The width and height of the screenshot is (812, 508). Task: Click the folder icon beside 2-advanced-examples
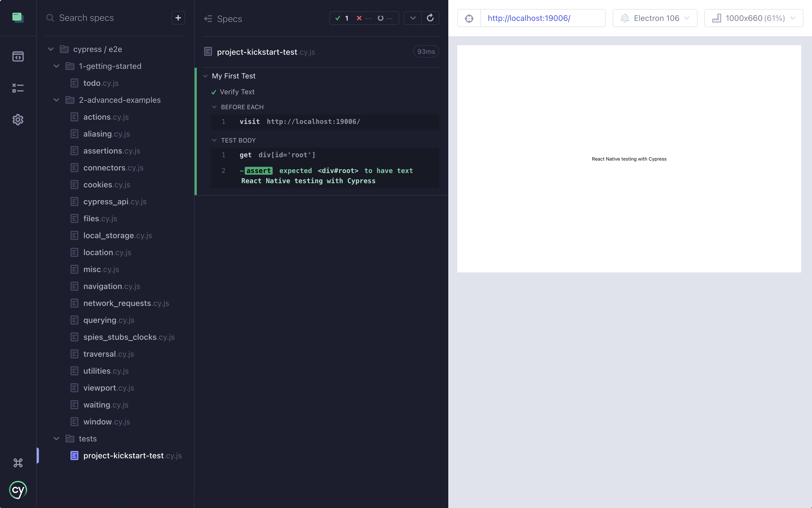[x=70, y=100]
